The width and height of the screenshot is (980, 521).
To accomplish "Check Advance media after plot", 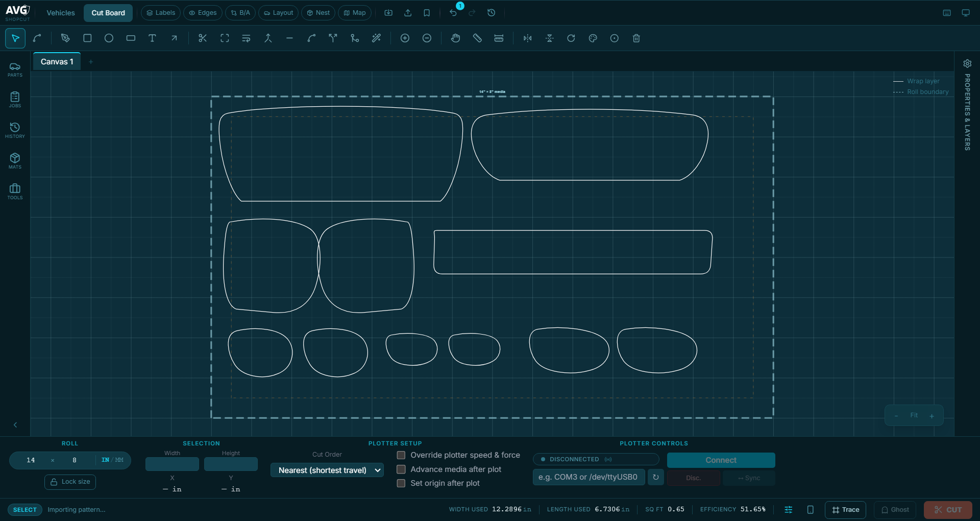I will [x=401, y=469].
